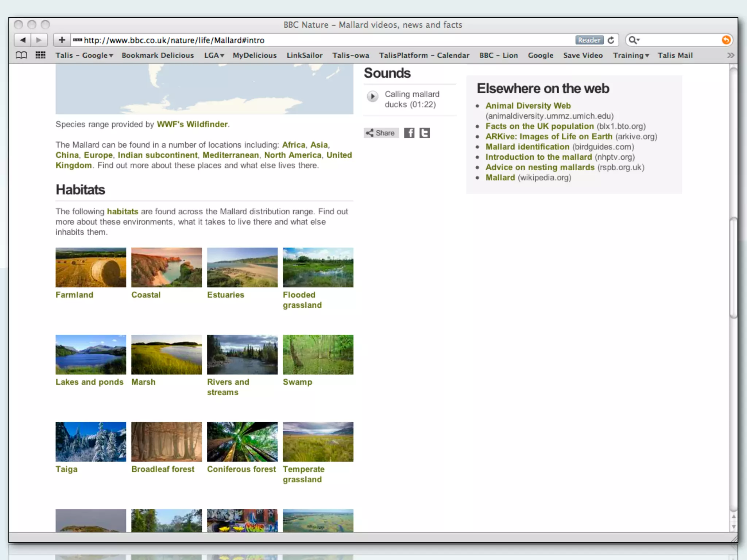Image resolution: width=747 pixels, height=560 pixels.
Task: Open Top Sites grid icon
Action: (40, 55)
